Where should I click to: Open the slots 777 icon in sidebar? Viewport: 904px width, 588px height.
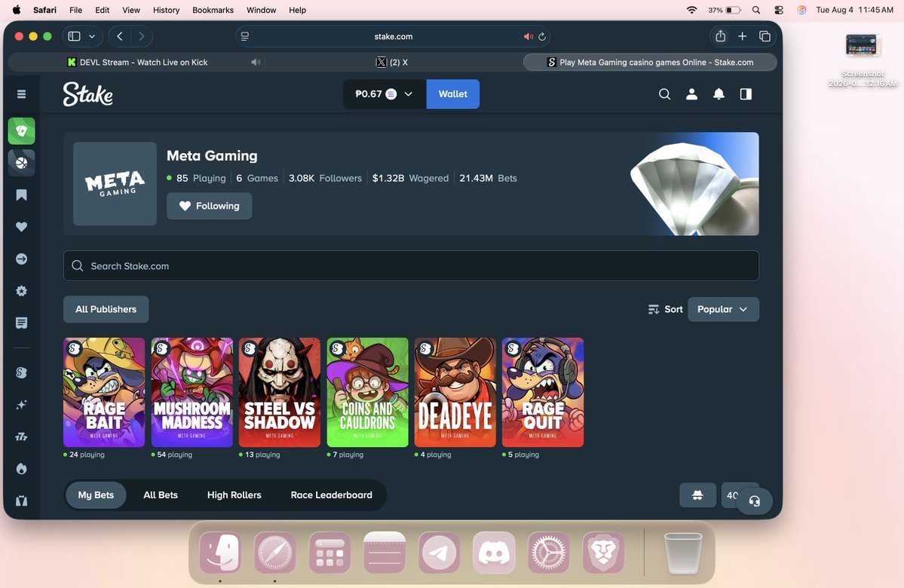click(x=21, y=436)
